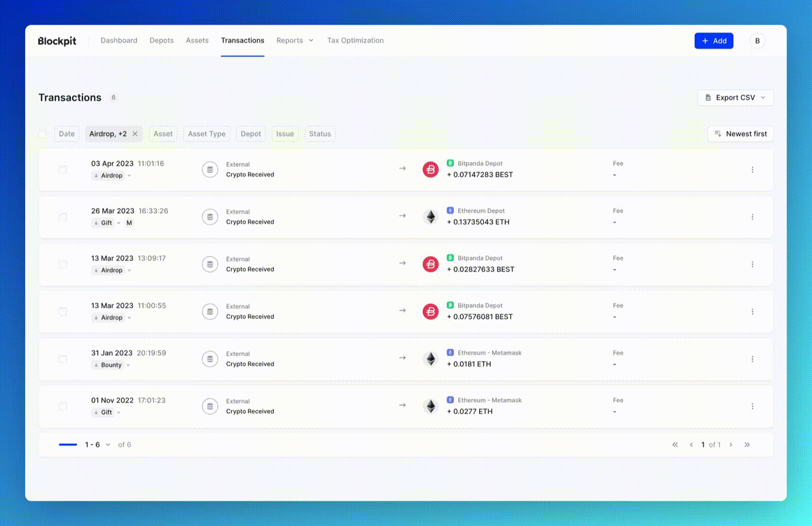Click ETH coin icon for 0.0181 ETH
The width and height of the screenshot is (812, 526).
[x=431, y=359]
